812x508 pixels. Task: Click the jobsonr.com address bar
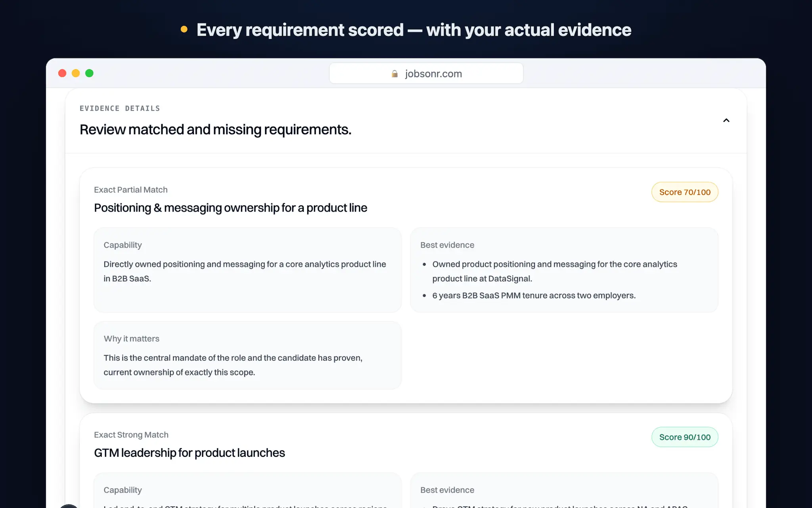click(x=426, y=73)
